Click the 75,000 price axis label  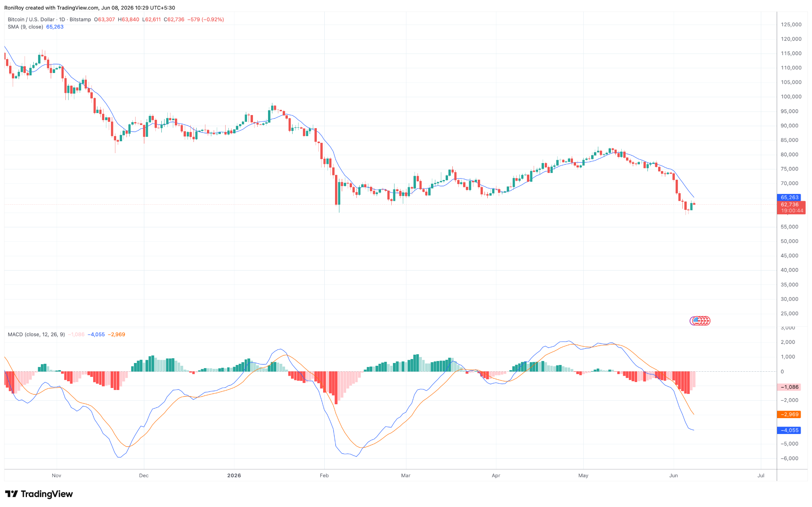click(x=789, y=169)
